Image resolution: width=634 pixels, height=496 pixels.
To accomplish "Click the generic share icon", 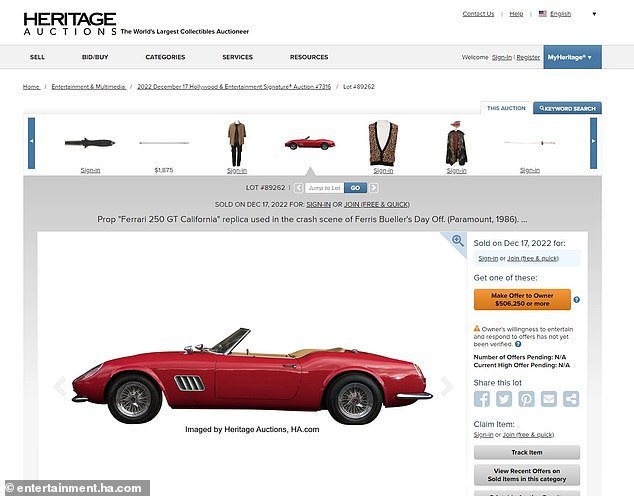I will pos(571,399).
